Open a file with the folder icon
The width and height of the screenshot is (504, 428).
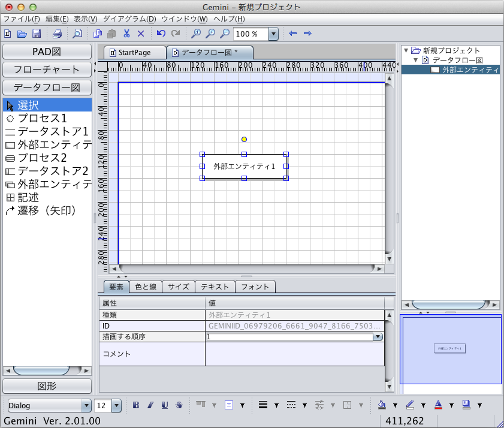click(x=22, y=34)
